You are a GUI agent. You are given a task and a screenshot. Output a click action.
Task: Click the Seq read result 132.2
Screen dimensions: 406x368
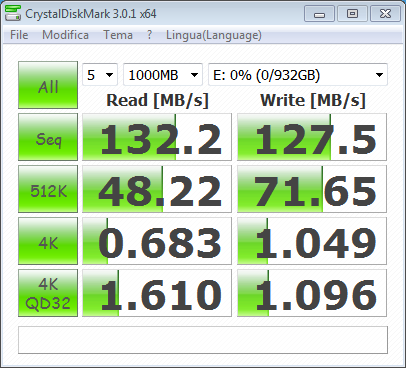point(157,137)
